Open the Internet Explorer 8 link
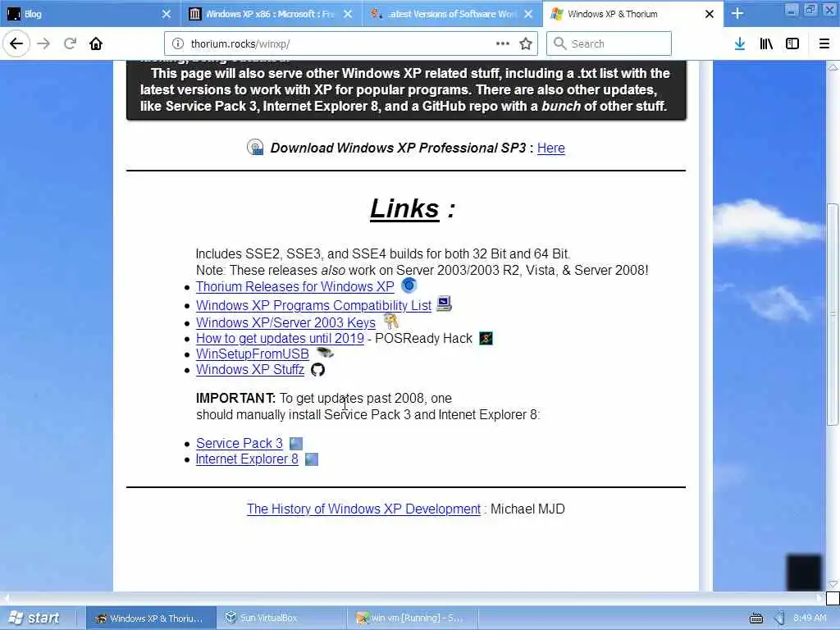Image resolution: width=840 pixels, height=630 pixels. point(247,459)
